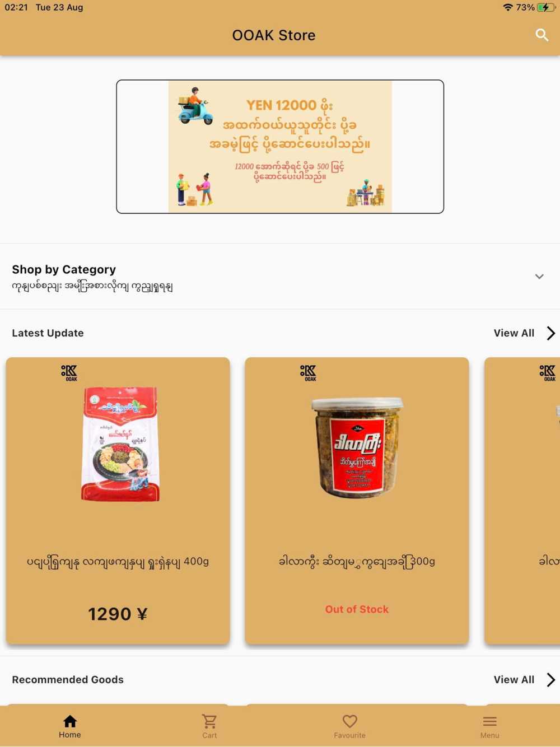Open search with the magnifier icon
Screen dimensions: 560x747
[542, 35]
